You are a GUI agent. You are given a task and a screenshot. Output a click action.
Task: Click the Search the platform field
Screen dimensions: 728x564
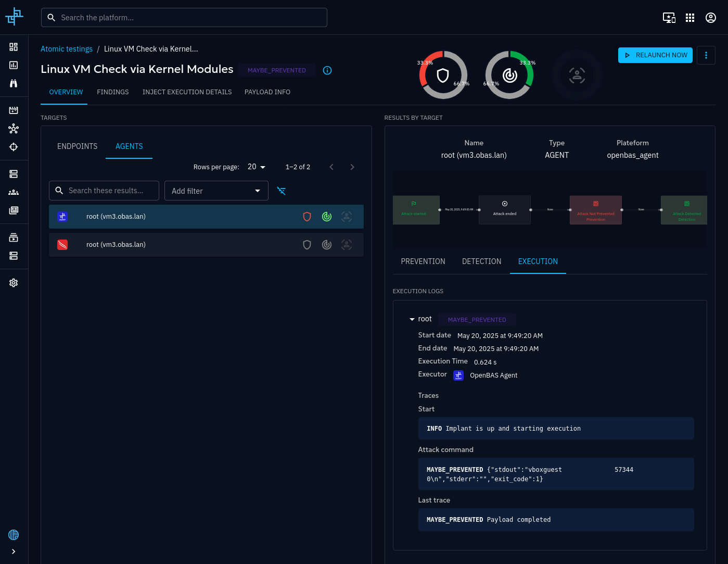(184, 18)
